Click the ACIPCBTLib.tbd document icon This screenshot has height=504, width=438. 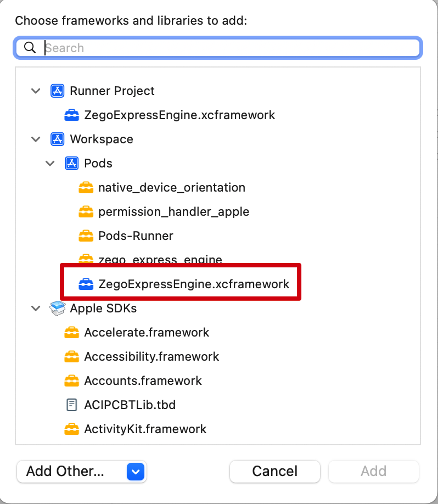pyautogui.click(x=72, y=405)
